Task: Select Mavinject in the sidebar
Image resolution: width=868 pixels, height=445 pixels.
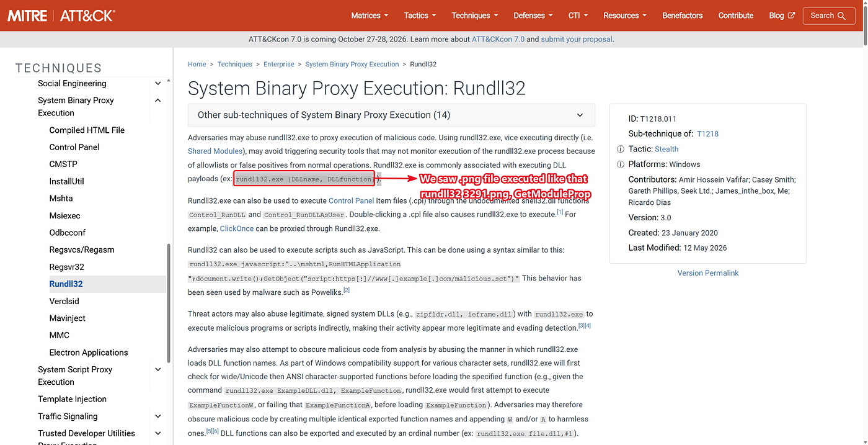Action: pos(68,318)
